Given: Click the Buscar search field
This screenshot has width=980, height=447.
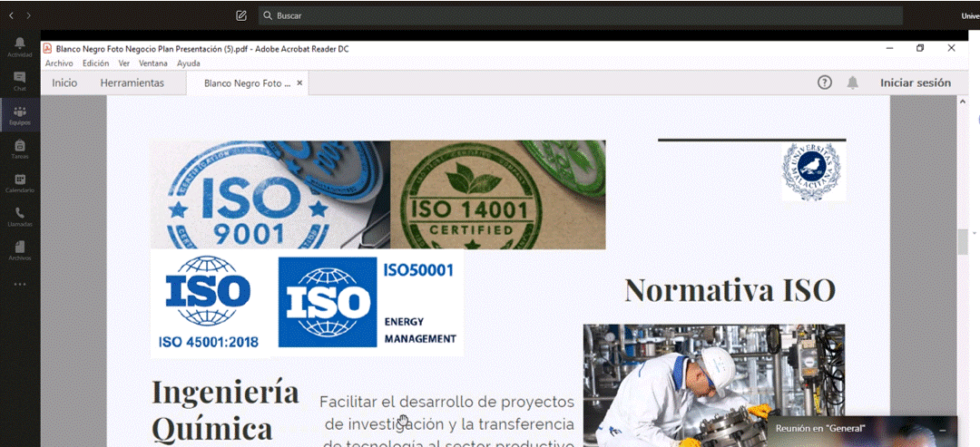Looking at the screenshot, I should click(x=581, y=15).
